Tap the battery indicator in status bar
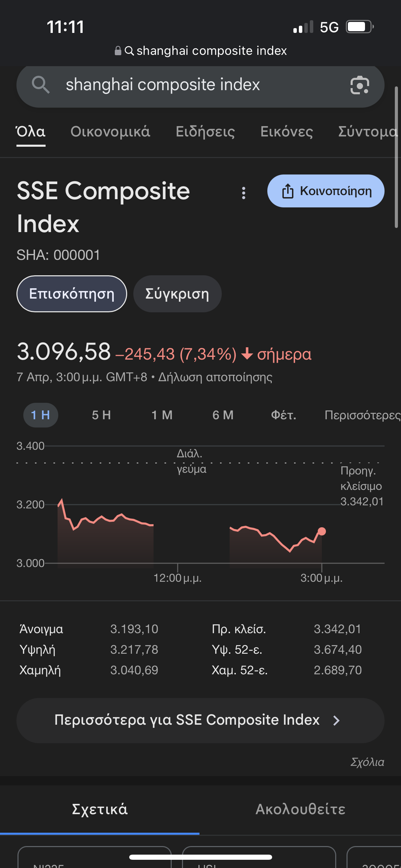 [360, 27]
